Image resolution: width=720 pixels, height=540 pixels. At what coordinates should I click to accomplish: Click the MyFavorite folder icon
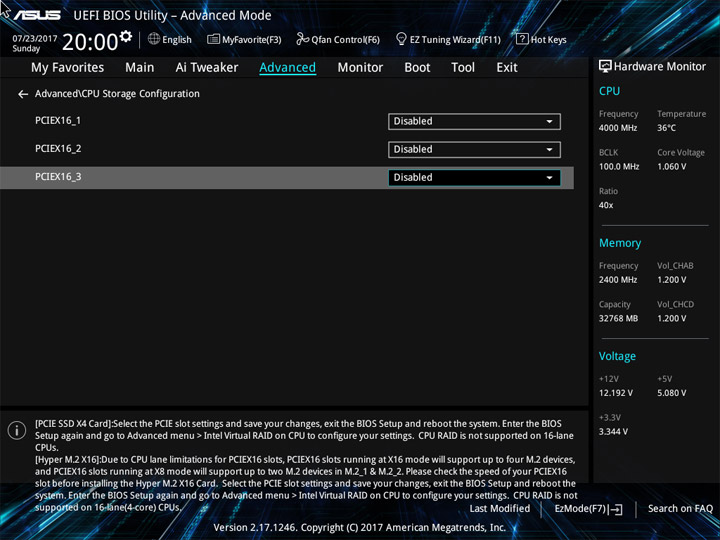tap(214, 39)
